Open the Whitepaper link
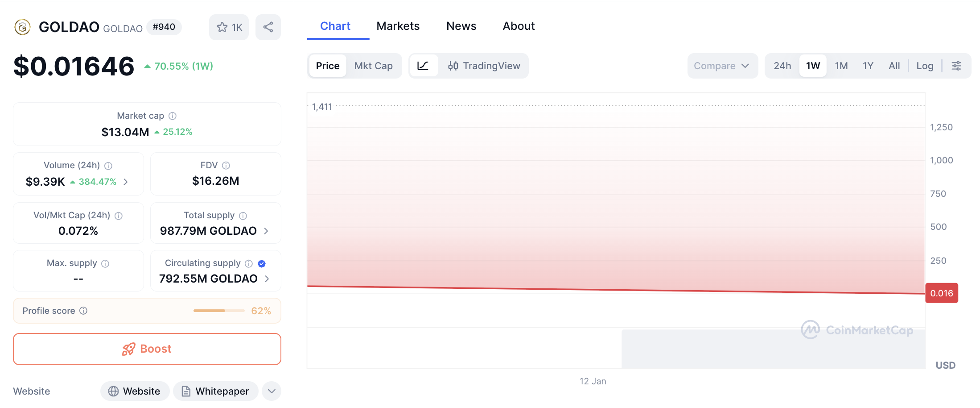This screenshot has height=408, width=980. [216, 391]
